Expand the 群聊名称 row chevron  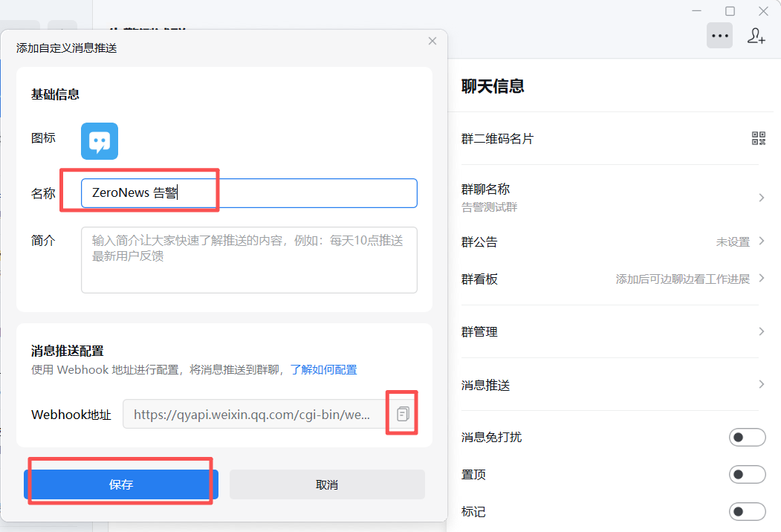pos(761,198)
